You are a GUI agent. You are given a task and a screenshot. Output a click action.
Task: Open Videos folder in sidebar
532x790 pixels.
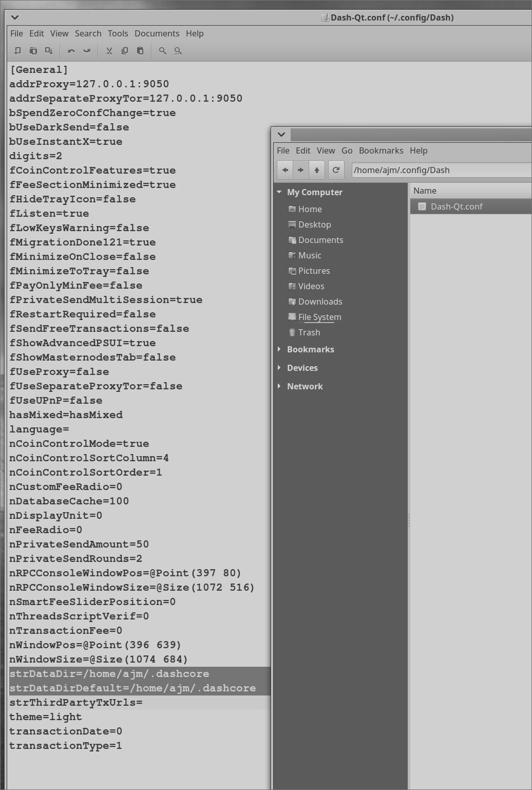[306, 286]
